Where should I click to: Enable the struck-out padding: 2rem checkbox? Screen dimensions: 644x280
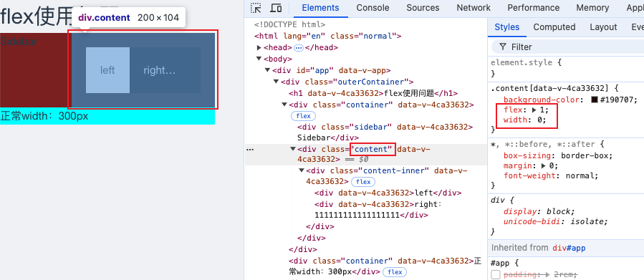[496, 275]
